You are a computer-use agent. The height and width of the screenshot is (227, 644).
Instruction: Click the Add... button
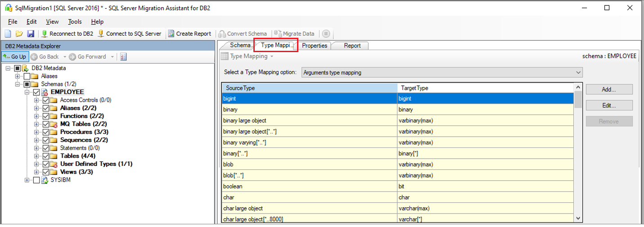pyautogui.click(x=609, y=89)
